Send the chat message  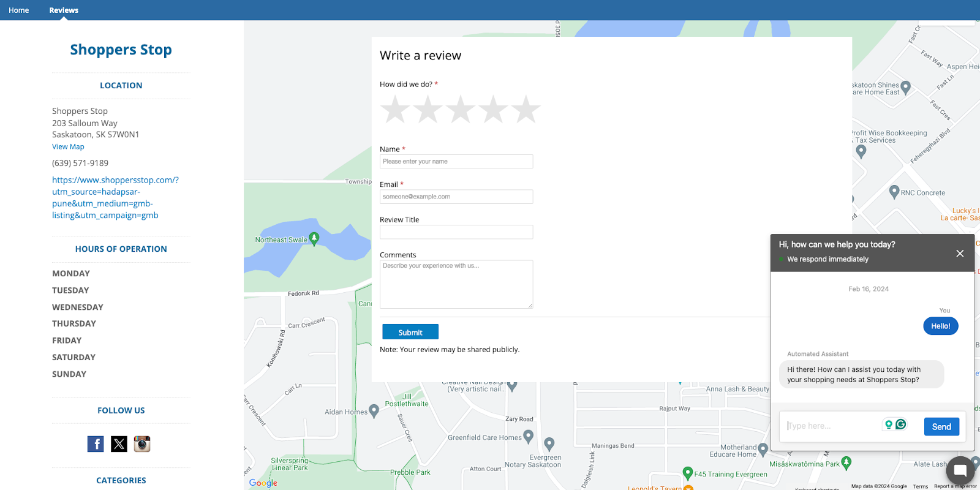click(x=941, y=427)
